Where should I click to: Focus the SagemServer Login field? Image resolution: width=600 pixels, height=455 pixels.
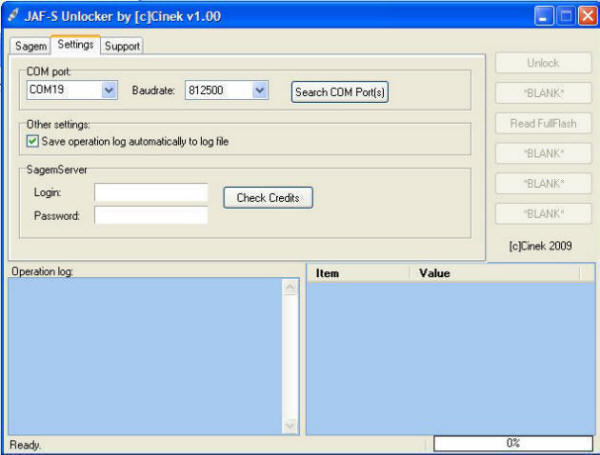pos(151,192)
